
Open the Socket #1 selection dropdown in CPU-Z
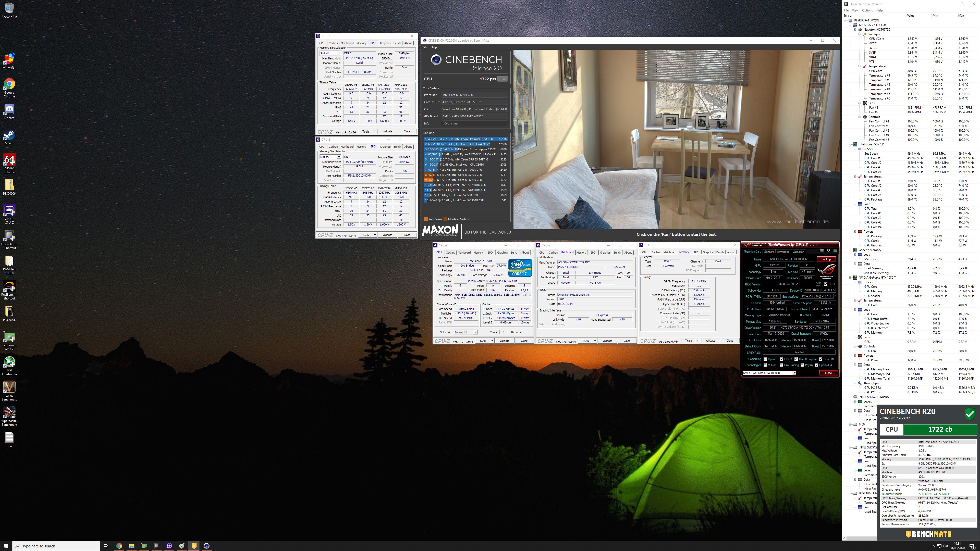tap(465, 332)
